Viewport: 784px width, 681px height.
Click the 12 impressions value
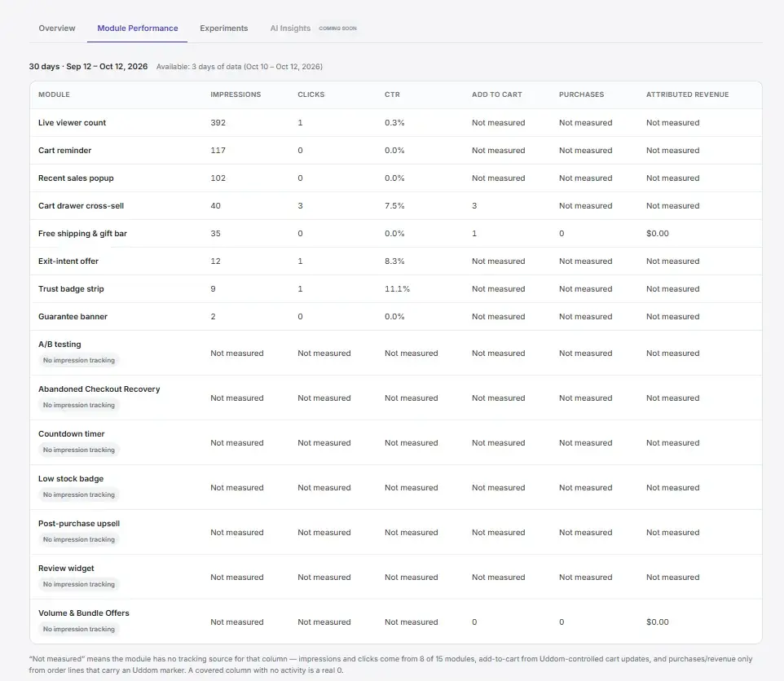[x=215, y=261]
